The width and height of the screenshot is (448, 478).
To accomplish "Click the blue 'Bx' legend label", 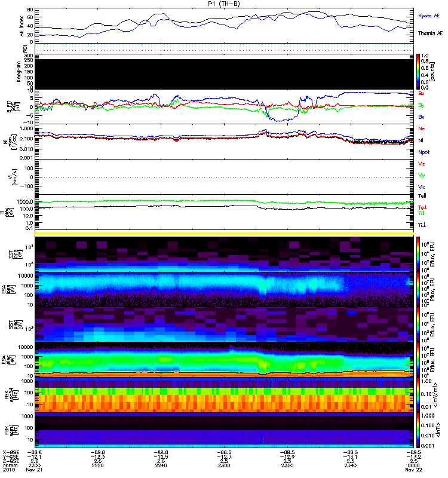I will [421, 117].
